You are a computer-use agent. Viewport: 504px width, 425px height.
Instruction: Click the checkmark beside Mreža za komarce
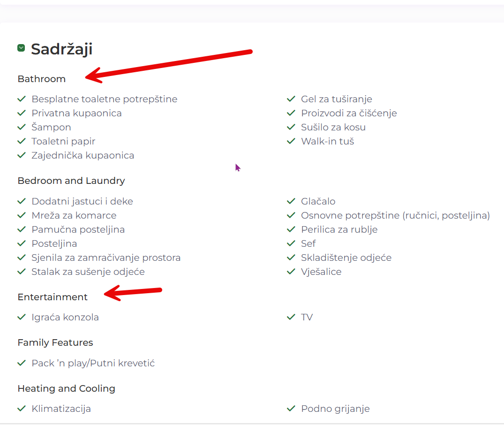click(21, 215)
